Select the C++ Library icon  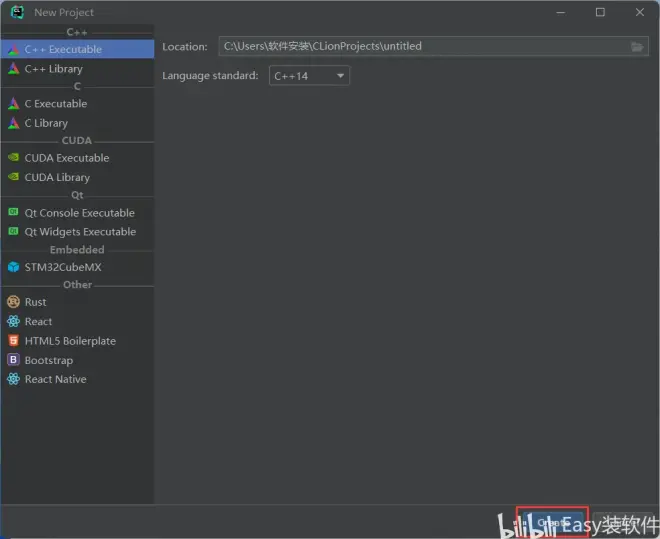point(13,68)
